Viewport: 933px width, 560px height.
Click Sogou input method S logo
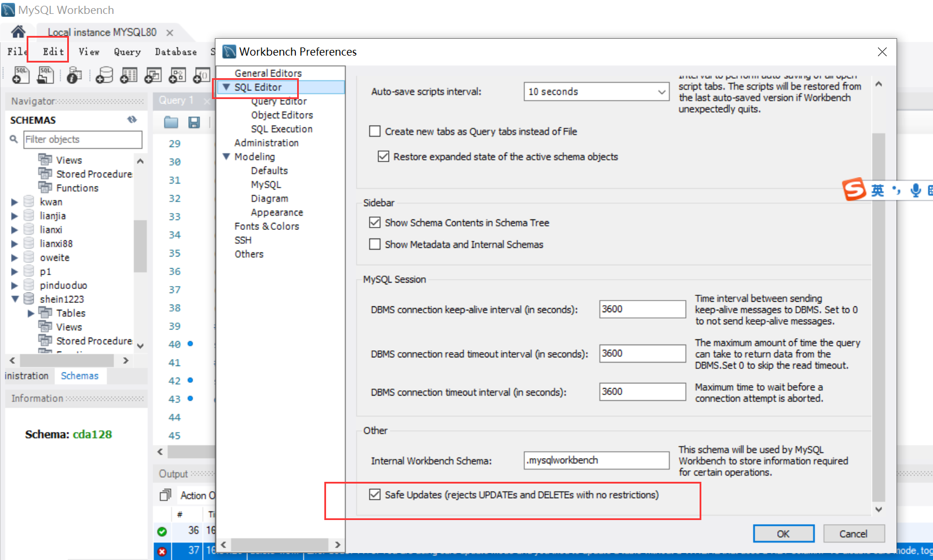(x=854, y=189)
